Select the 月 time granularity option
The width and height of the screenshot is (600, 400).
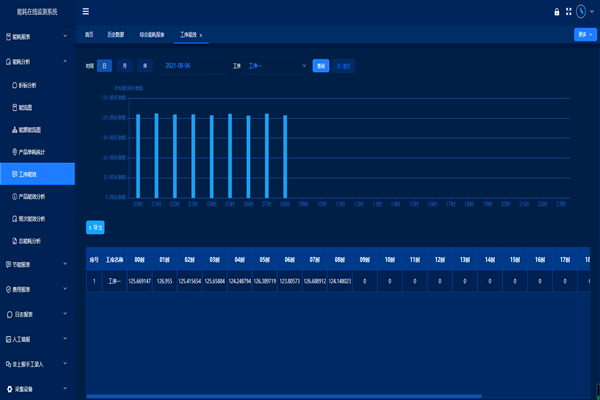[x=125, y=66]
